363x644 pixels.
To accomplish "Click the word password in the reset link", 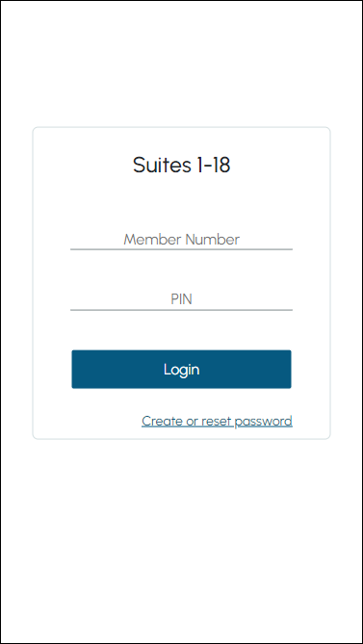I will point(263,422).
